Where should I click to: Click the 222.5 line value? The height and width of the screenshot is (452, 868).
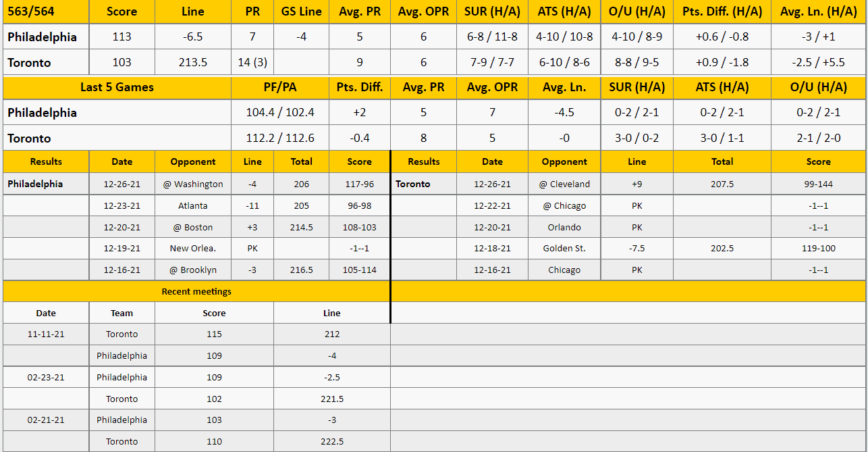(x=332, y=442)
